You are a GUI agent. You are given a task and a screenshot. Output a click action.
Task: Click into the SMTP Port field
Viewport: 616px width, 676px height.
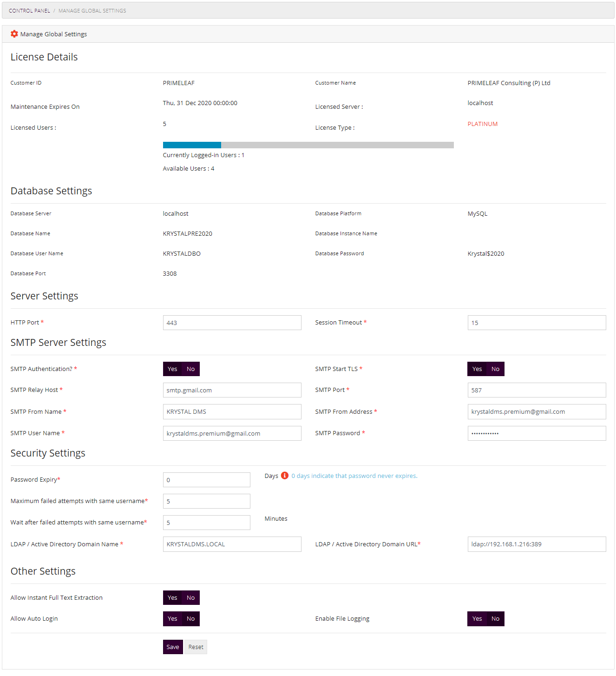pos(536,391)
